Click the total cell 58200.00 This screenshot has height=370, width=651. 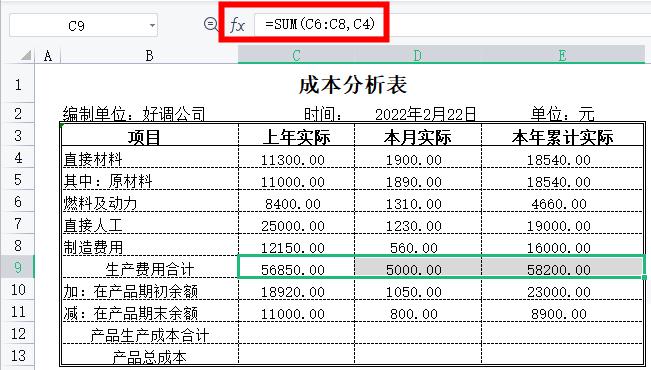coord(563,267)
